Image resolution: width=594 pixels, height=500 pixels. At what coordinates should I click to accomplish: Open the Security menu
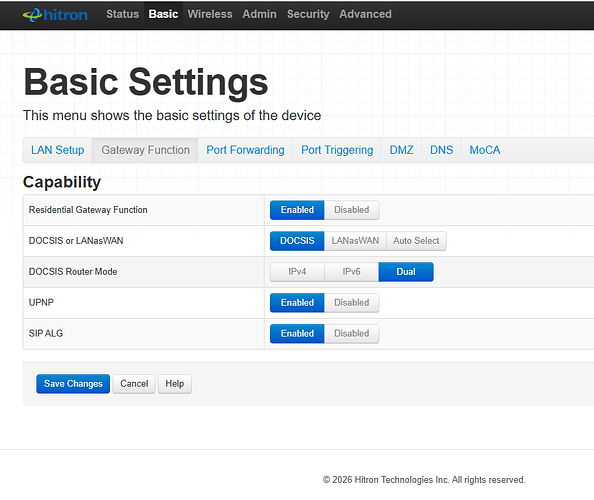[x=308, y=14]
